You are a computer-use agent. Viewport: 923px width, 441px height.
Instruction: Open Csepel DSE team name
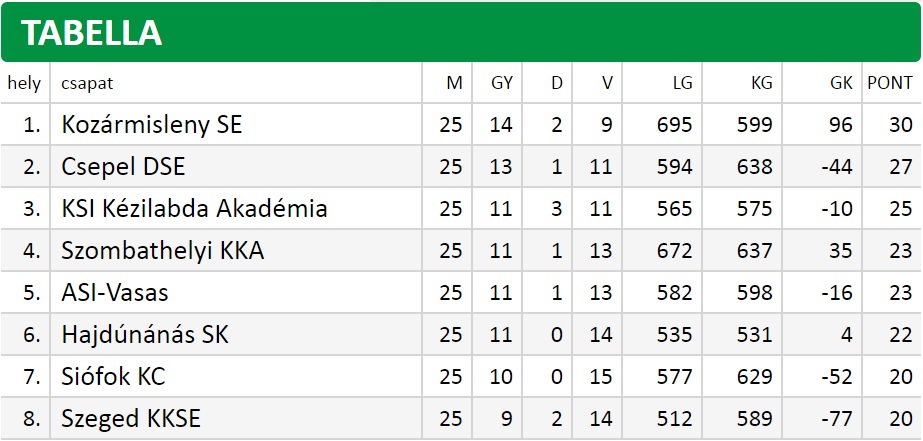(123, 167)
